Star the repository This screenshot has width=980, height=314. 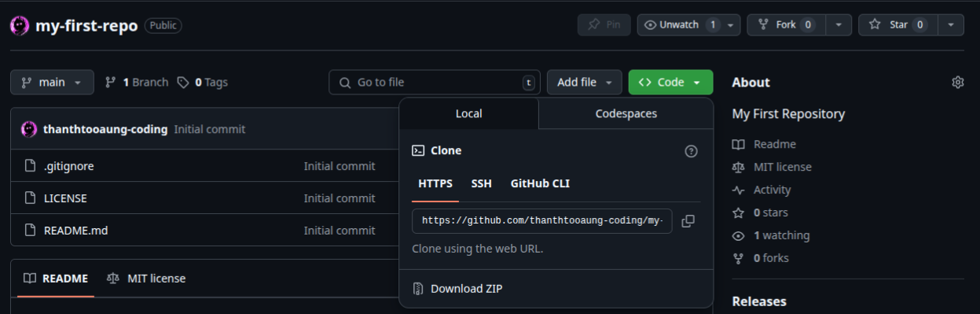tap(898, 25)
